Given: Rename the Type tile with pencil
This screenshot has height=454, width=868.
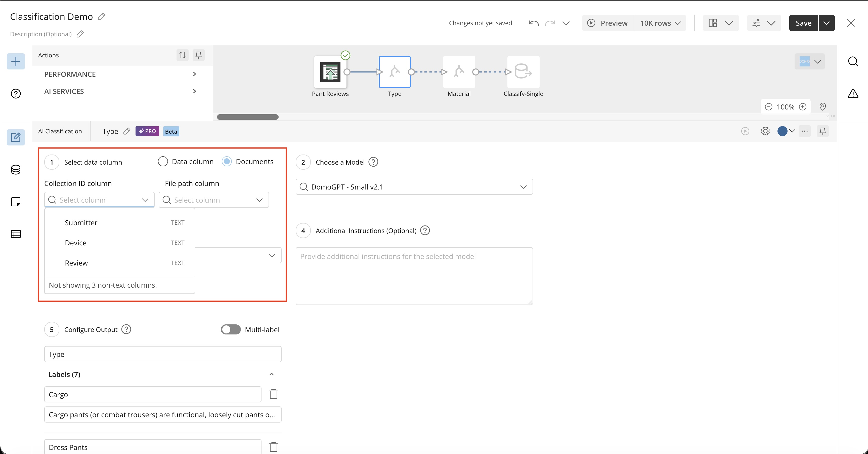Looking at the screenshot, I should pos(127,131).
